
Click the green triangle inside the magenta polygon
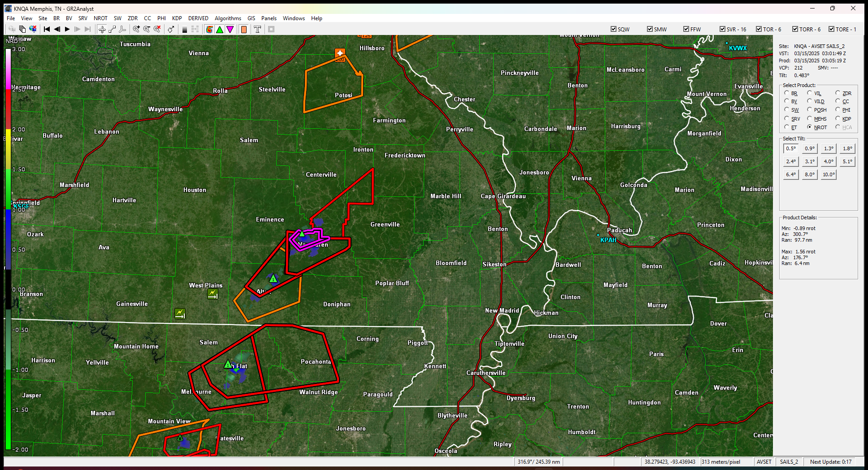tap(302, 233)
